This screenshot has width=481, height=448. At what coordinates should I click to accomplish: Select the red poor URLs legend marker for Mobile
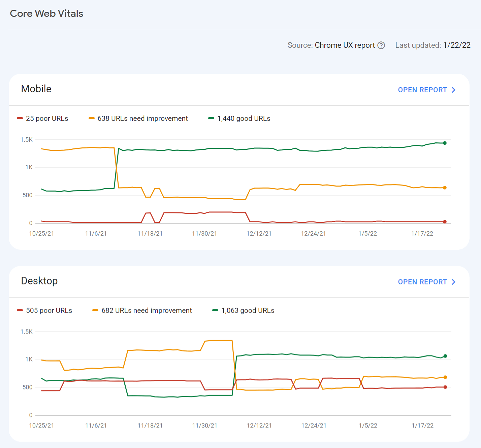(x=20, y=118)
